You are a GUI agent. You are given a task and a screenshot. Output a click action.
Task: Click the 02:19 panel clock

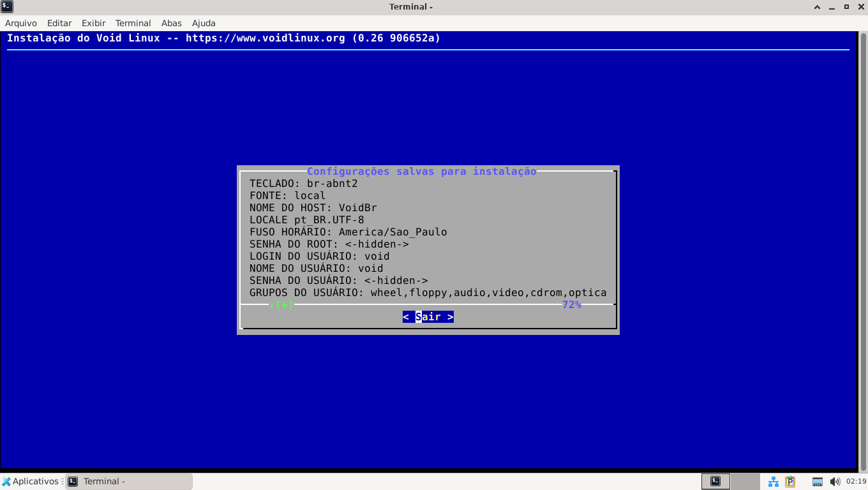856,482
